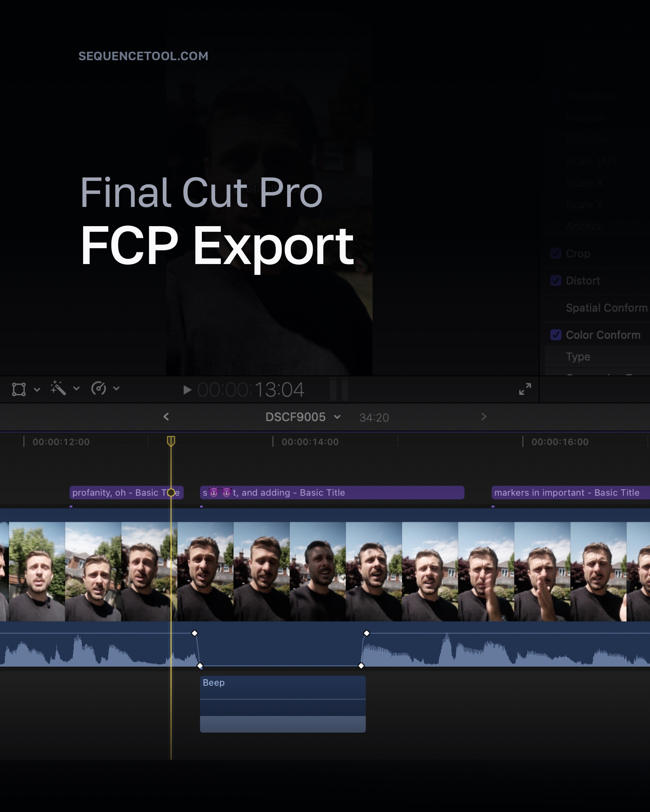650x812 pixels.
Task: Enter full screen viewer with arrows icon
Action: point(525,389)
